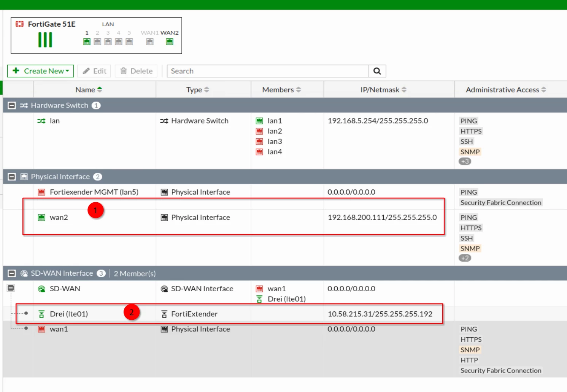Open the Create New dropdown

pyautogui.click(x=40, y=71)
